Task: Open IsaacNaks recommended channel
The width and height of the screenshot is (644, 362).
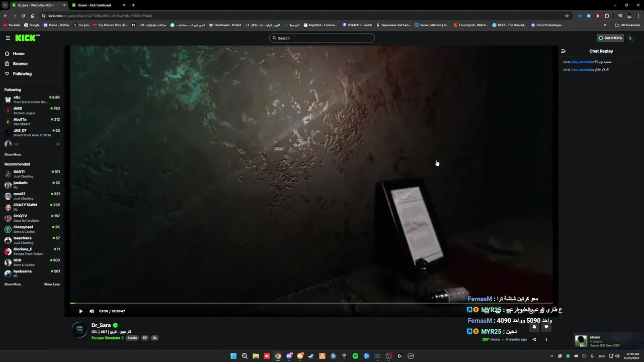Action: (x=32, y=240)
